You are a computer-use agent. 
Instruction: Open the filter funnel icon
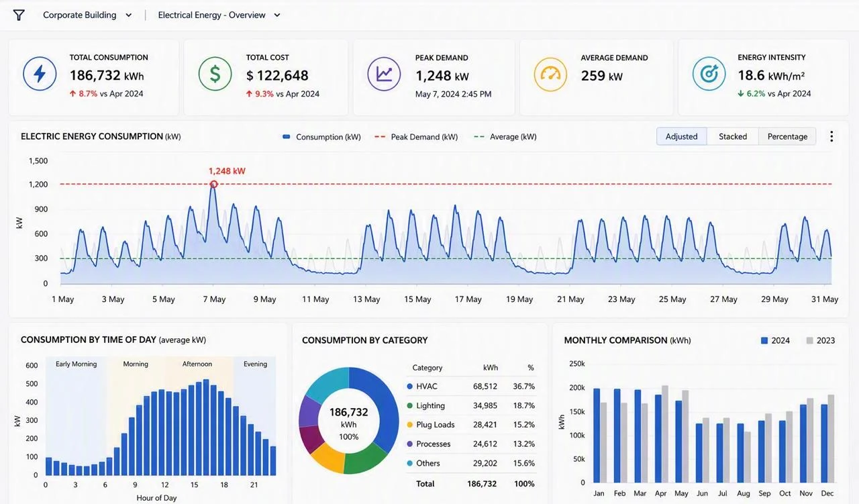[x=19, y=15]
